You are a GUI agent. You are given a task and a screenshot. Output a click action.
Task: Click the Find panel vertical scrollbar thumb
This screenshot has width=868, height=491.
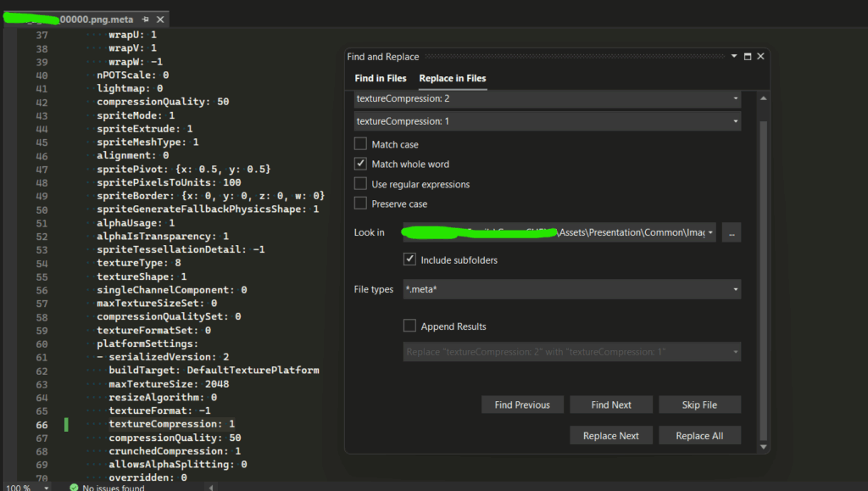point(764,280)
